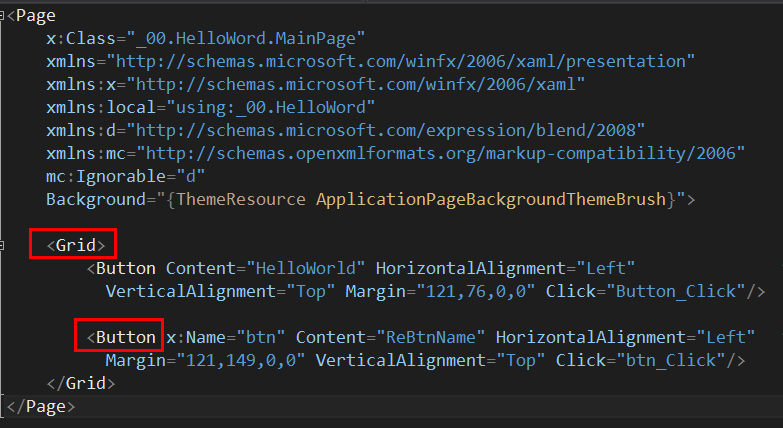Click the x:Class attribute name
Screen dimensions: 783x428
(x=81, y=38)
